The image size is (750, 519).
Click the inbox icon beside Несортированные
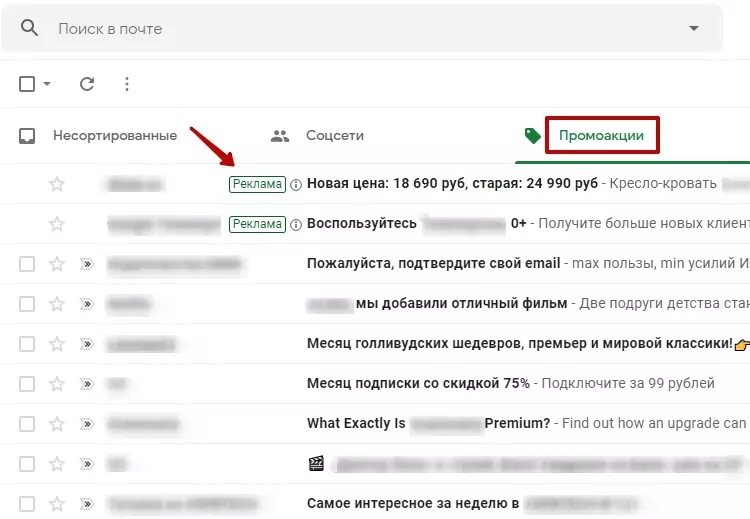pos(27,135)
